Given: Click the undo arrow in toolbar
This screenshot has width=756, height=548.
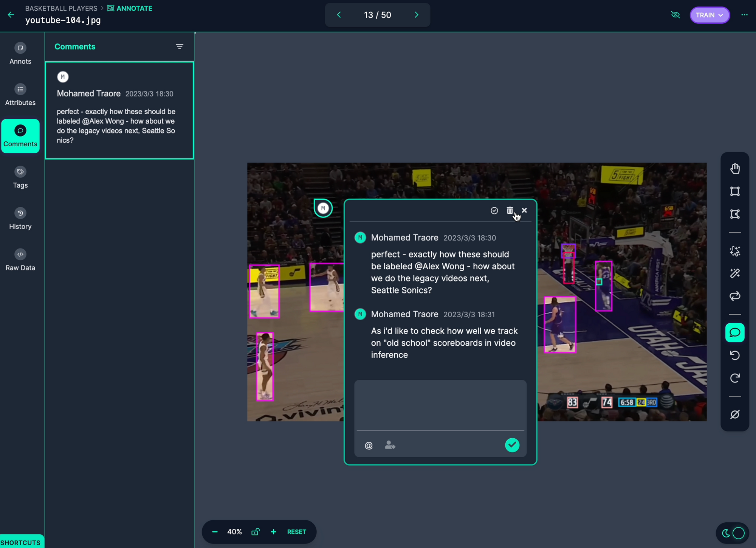Looking at the screenshot, I should click(735, 355).
